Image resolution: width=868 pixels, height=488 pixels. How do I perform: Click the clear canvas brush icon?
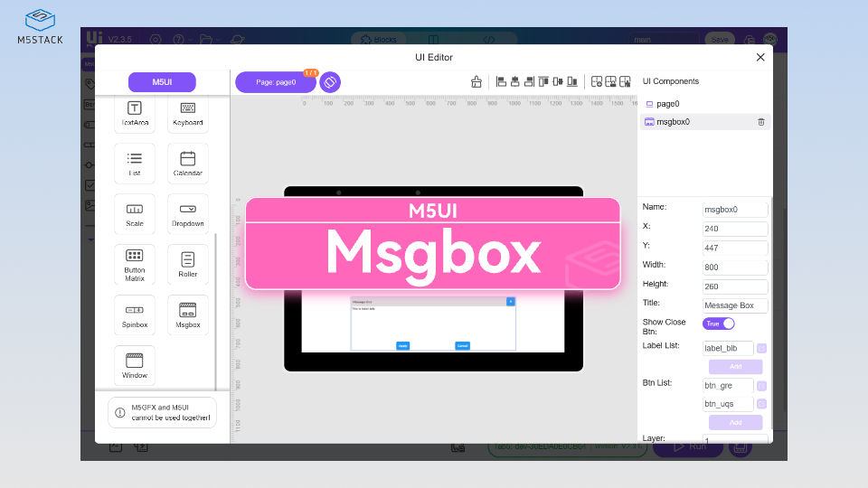pos(476,82)
